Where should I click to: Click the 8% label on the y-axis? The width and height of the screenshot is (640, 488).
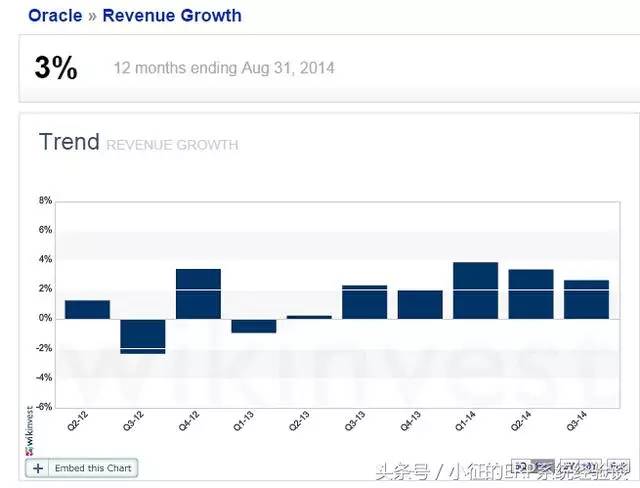[44, 201]
